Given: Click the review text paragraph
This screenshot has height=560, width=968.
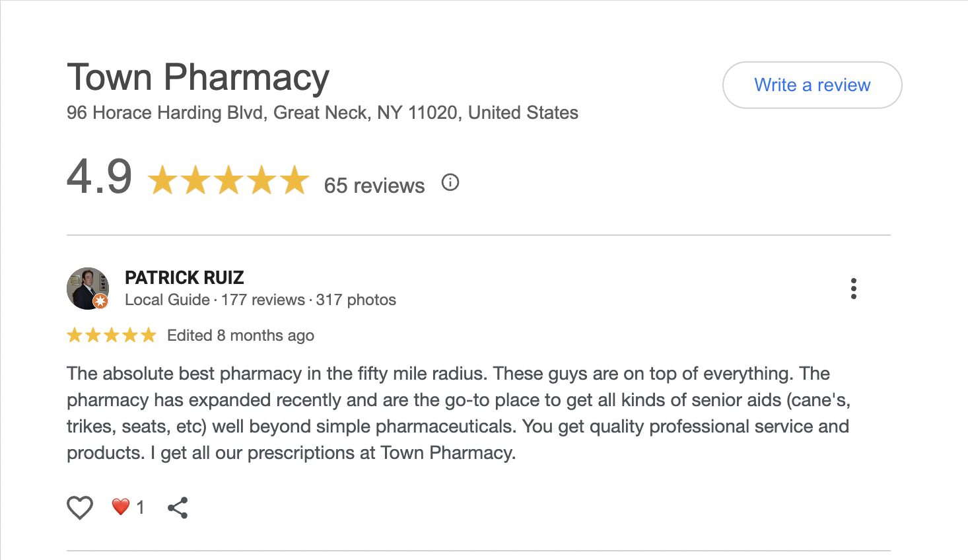Looking at the screenshot, I should pos(458,413).
